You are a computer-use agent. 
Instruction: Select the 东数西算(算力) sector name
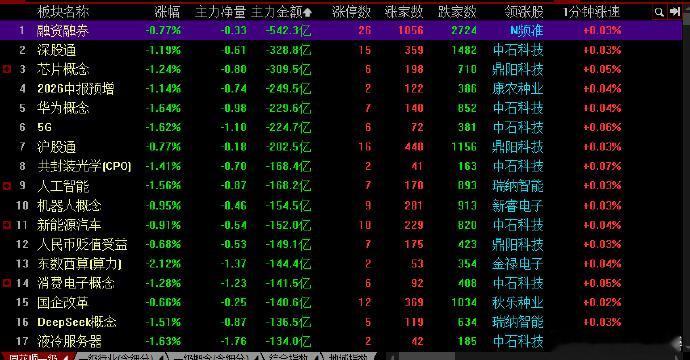tap(79, 264)
